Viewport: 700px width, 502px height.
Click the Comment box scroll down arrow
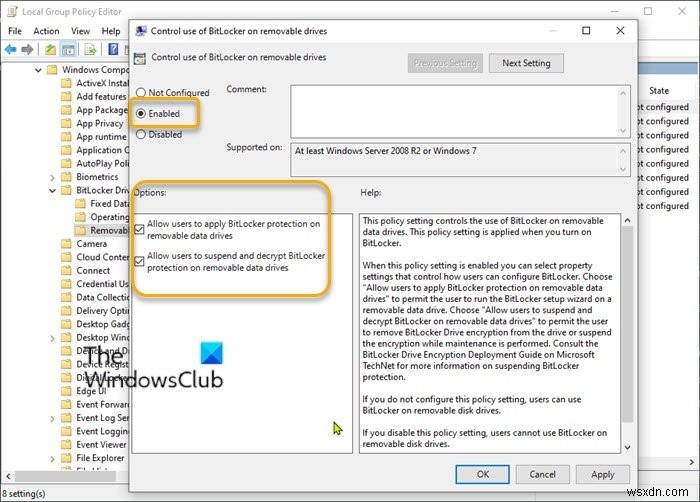[x=623, y=131]
